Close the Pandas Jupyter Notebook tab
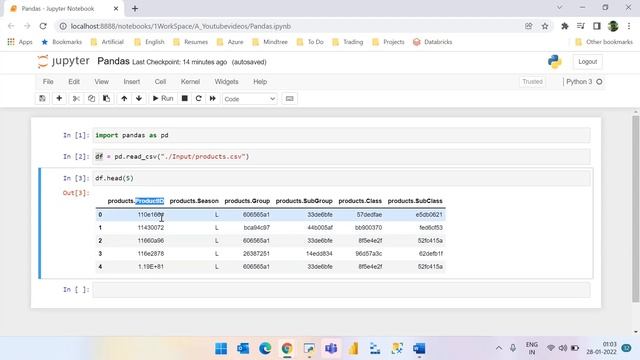Image resolution: width=640 pixels, height=360 pixels. tap(116, 8)
